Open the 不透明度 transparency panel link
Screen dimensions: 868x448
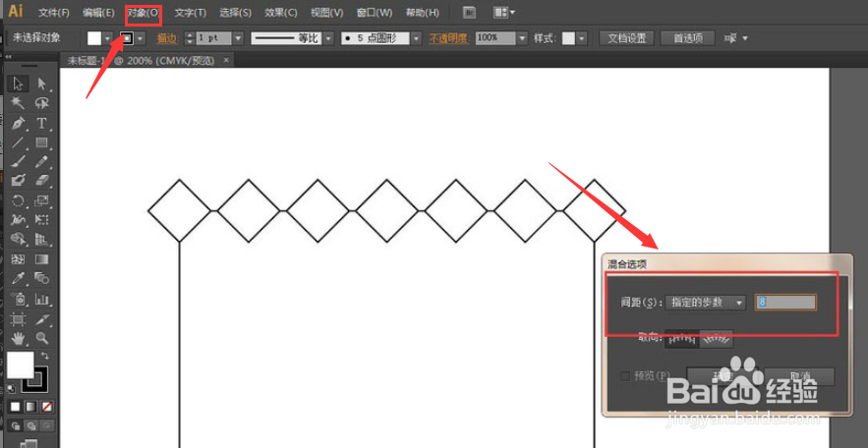click(449, 38)
